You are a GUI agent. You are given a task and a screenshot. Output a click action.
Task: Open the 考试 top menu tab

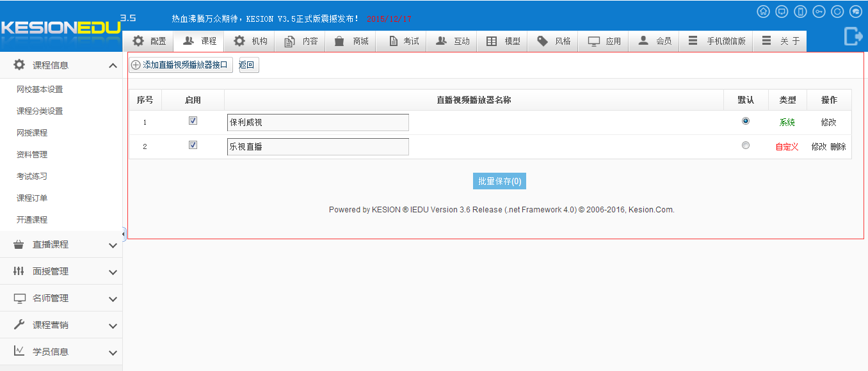(x=403, y=41)
